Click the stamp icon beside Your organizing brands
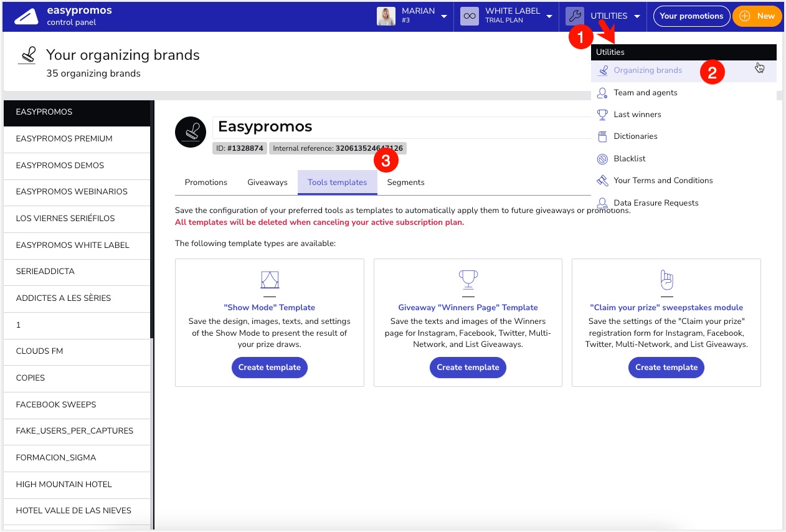 click(x=27, y=56)
